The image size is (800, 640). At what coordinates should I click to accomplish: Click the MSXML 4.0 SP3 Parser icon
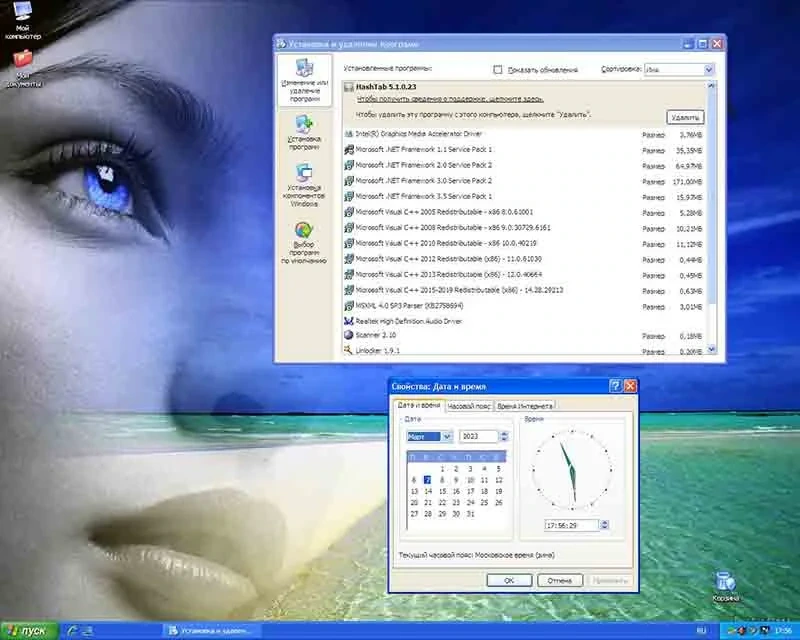click(x=349, y=306)
